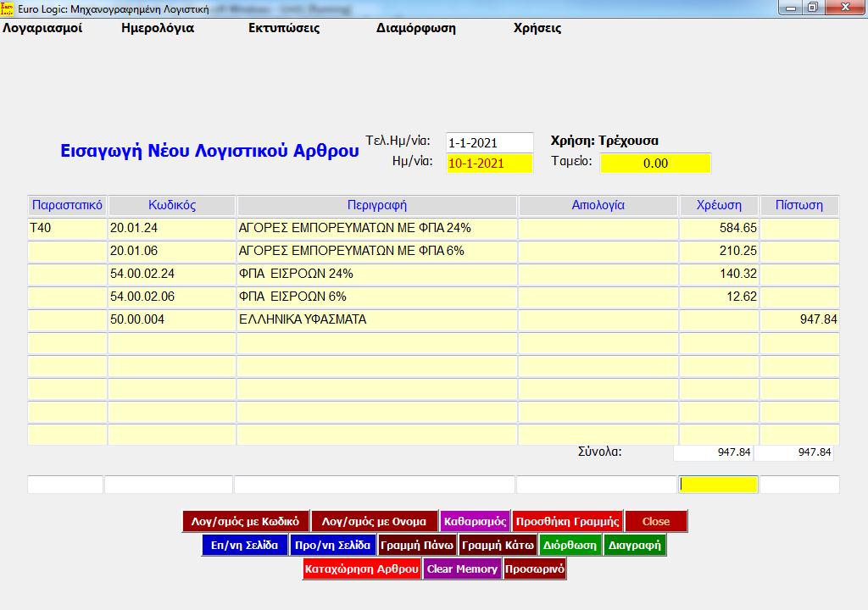
Task: Click the Ημ/νία date field showing 10-1-2021
Action: [489, 164]
